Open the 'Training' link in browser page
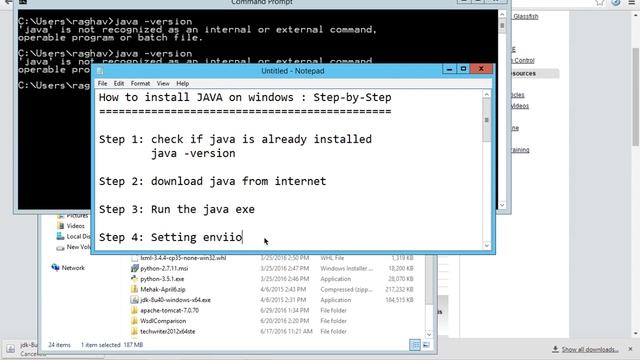 (520, 150)
